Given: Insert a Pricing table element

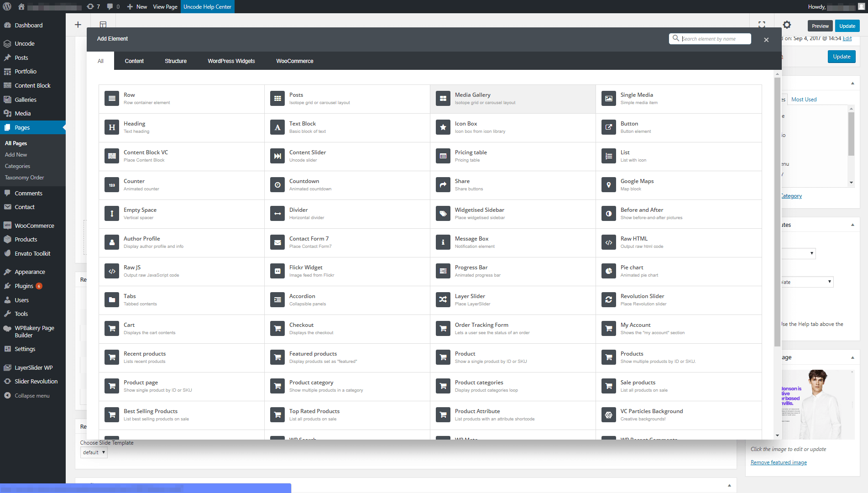Looking at the screenshot, I should coord(513,156).
